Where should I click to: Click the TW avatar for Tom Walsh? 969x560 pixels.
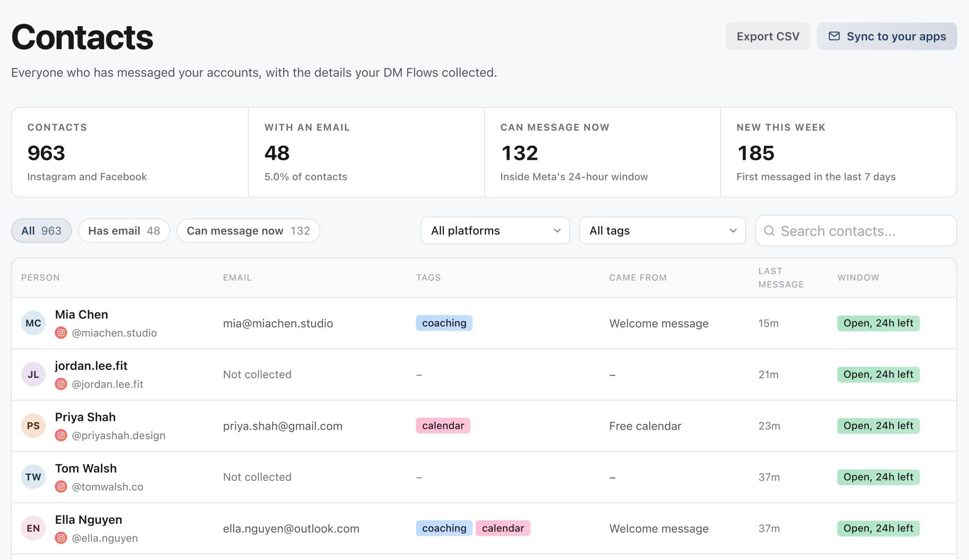(33, 477)
